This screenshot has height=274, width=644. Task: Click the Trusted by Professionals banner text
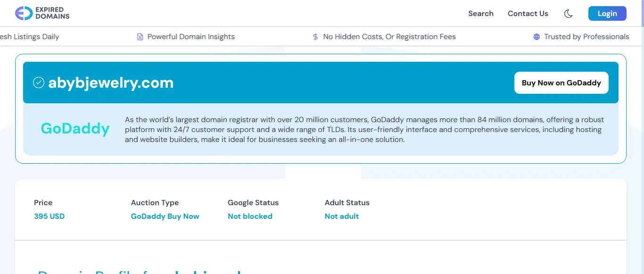(586, 37)
